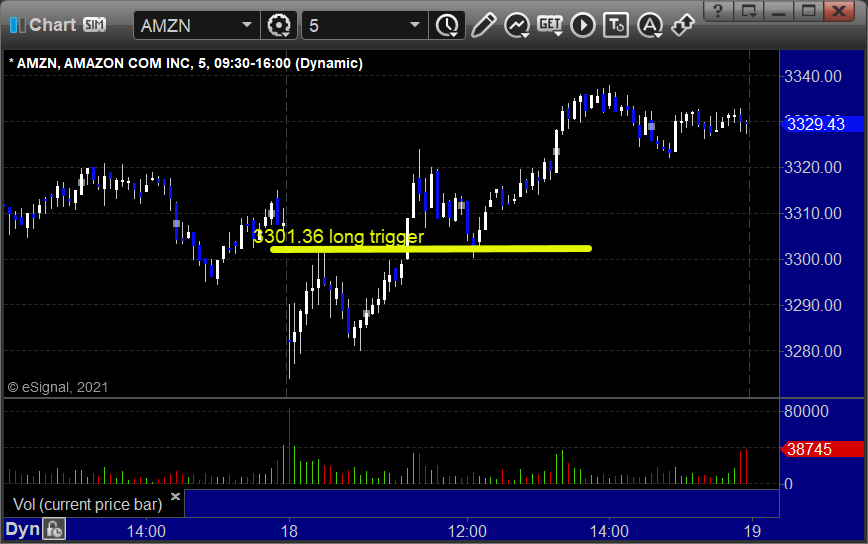Click the '3301.36 long trigger' text label

click(338, 236)
